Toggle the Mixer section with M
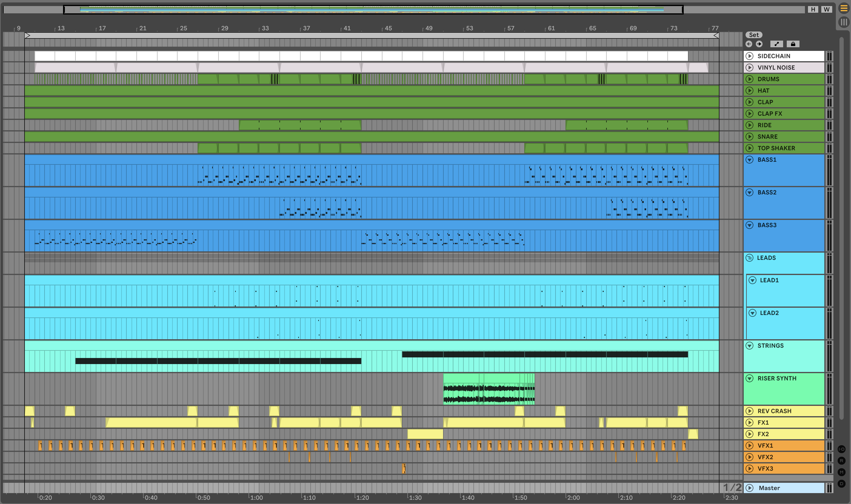 842,472
